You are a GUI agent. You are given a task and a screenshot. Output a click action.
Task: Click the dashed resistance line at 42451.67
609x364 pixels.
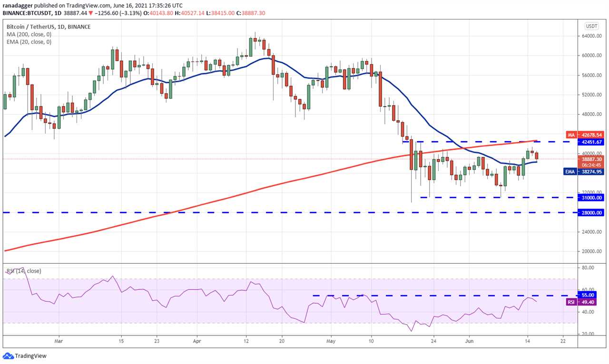click(490, 142)
